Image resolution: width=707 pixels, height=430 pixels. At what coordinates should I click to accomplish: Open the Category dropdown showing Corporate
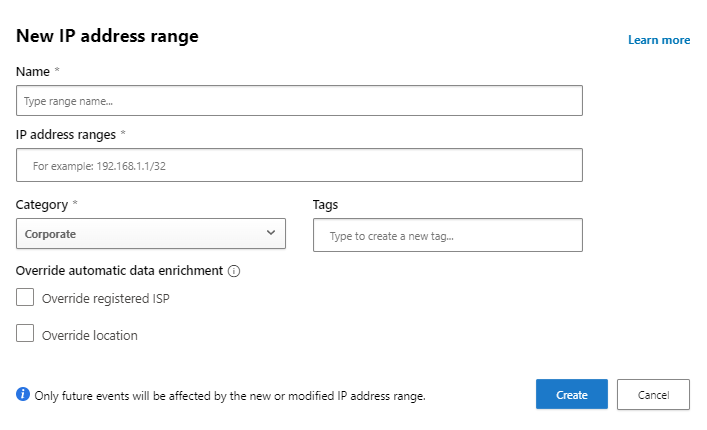tap(150, 234)
